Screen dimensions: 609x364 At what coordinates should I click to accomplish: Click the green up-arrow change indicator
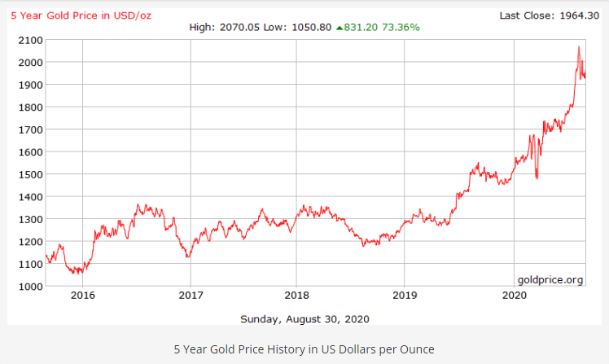pyautogui.click(x=340, y=27)
